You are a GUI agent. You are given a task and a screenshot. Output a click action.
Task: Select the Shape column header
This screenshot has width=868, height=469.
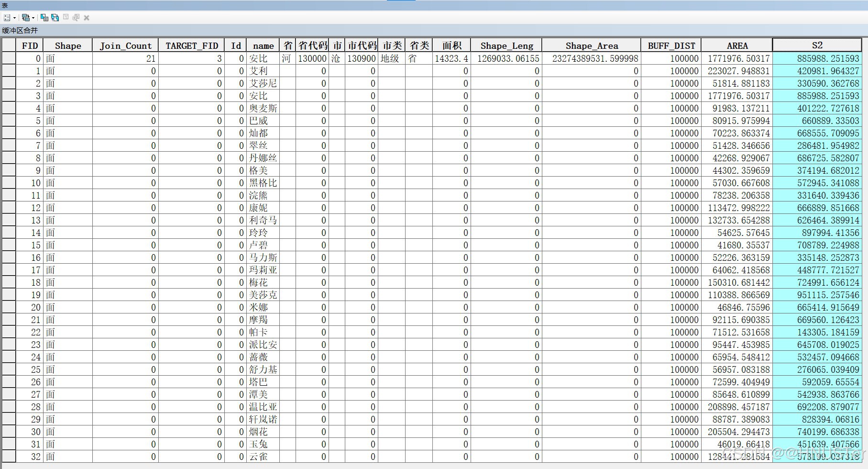[68, 45]
